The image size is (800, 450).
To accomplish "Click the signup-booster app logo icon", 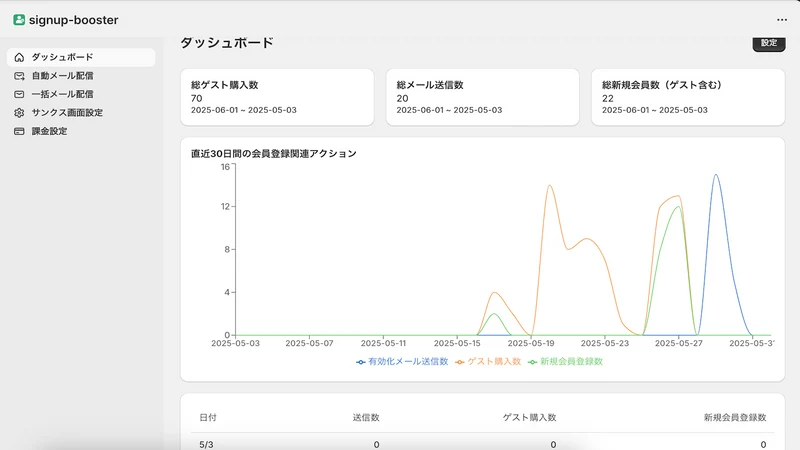I will [x=19, y=20].
